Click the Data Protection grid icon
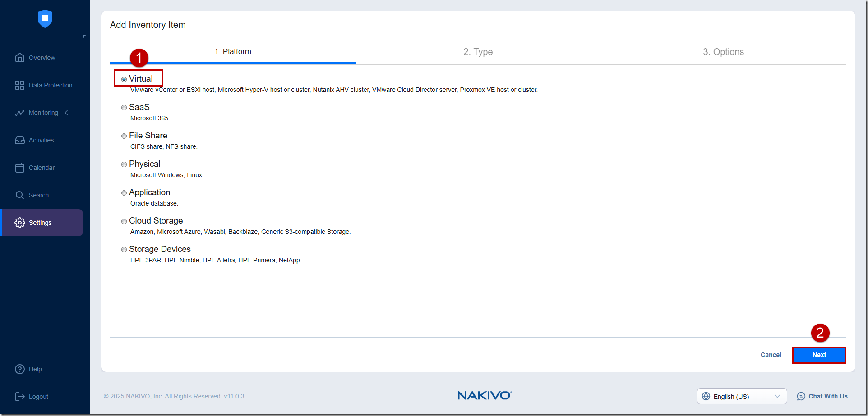This screenshot has width=868, height=416. (20, 85)
